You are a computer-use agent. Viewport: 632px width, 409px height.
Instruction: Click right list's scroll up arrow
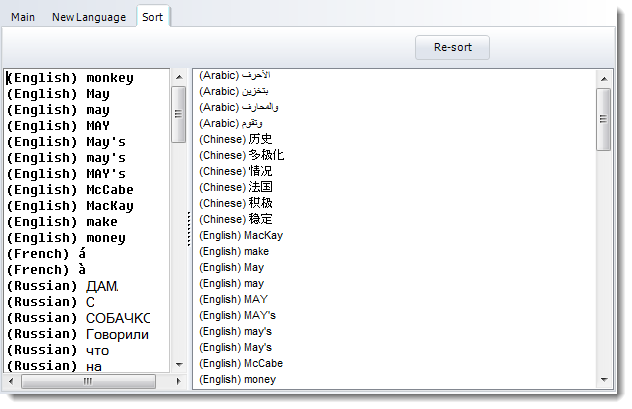click(604, 77)
